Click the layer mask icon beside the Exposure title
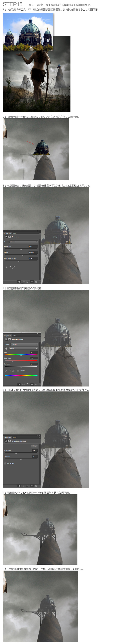 [10, 237]
